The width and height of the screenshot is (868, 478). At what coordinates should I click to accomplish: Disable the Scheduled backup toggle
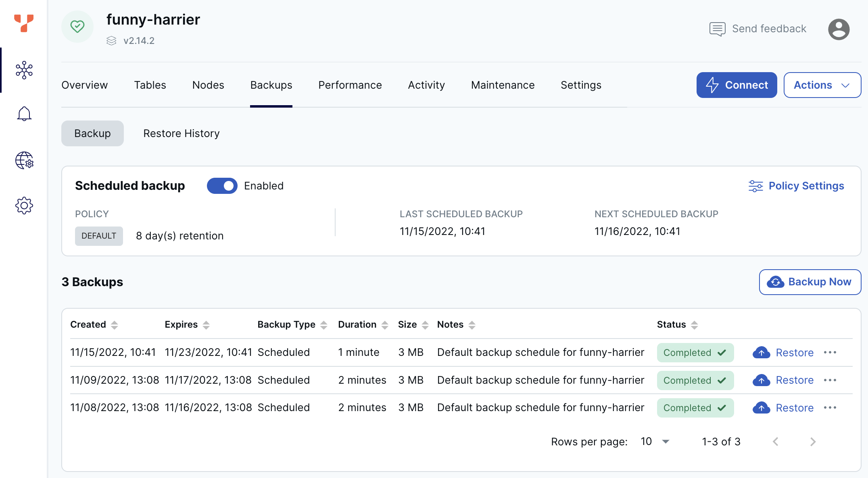pos(222,186)
